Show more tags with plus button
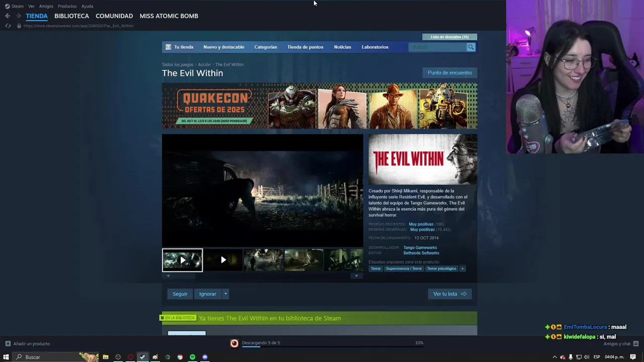644x362 pixels. 462,268
